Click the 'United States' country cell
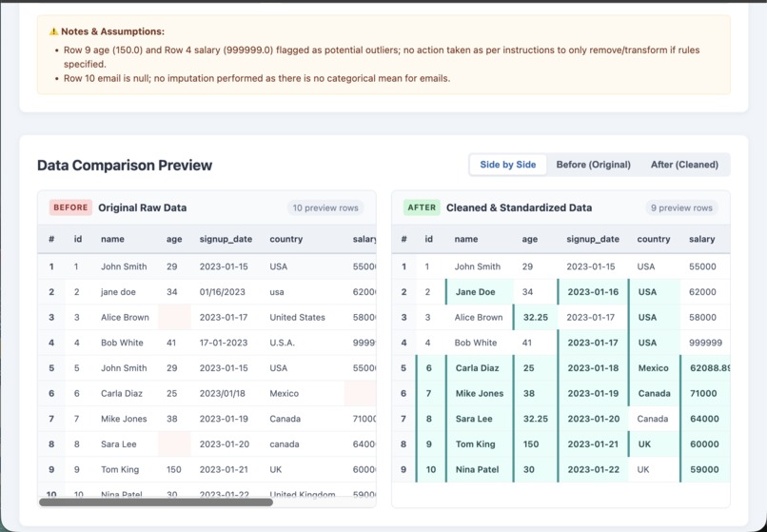Image resolution: width=767 pixels, height=532 pixels. 297,317
